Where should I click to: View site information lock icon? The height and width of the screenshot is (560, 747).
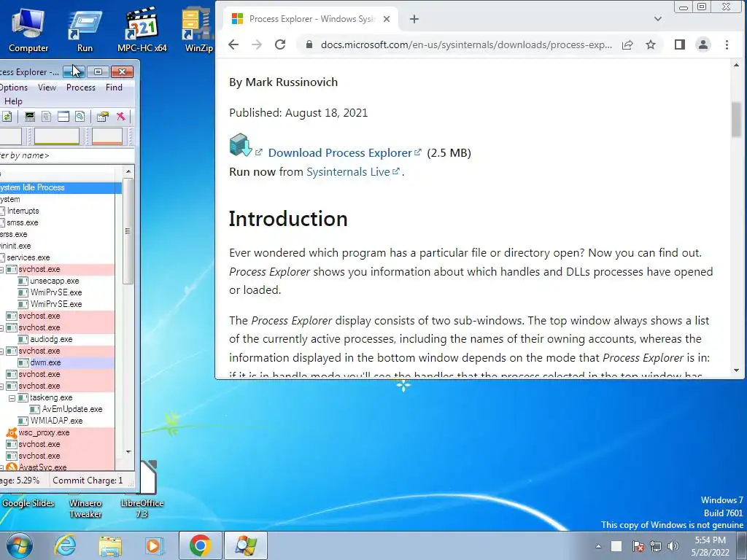coord(309,44)
